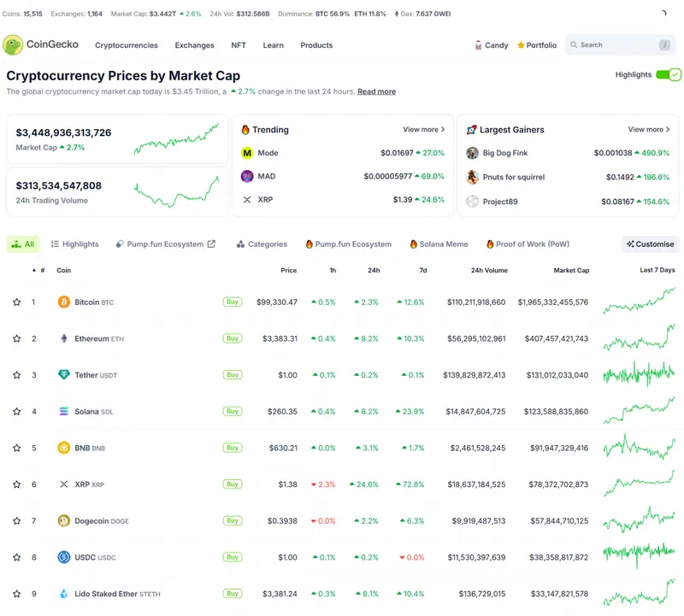
Task: Favorite Bitcoin with its star
Action: click(x=16, y=302)
